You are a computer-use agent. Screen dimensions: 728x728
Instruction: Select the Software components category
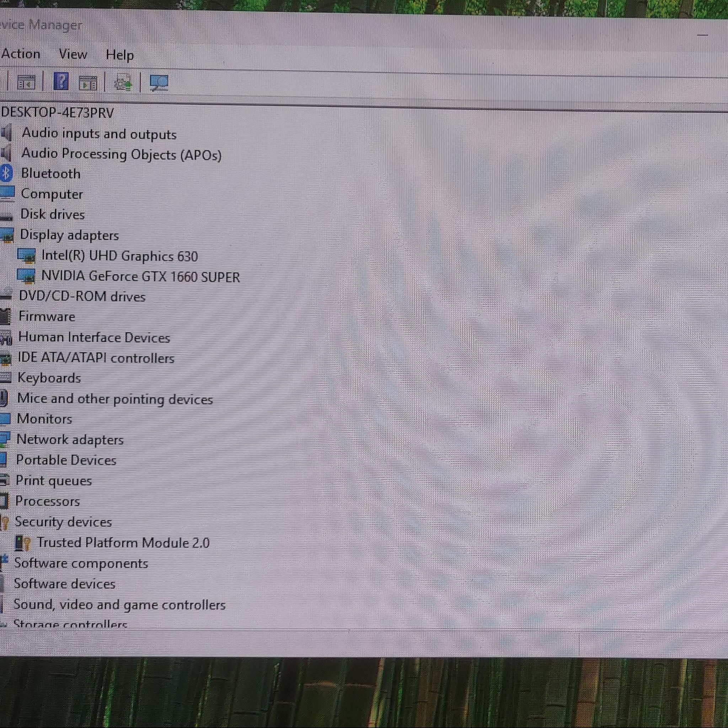pyautogui.click(x=81, y=563)
